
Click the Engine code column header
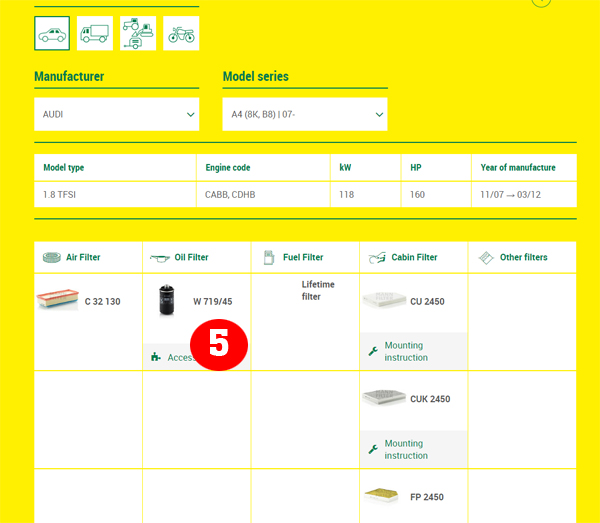[263, 168]
